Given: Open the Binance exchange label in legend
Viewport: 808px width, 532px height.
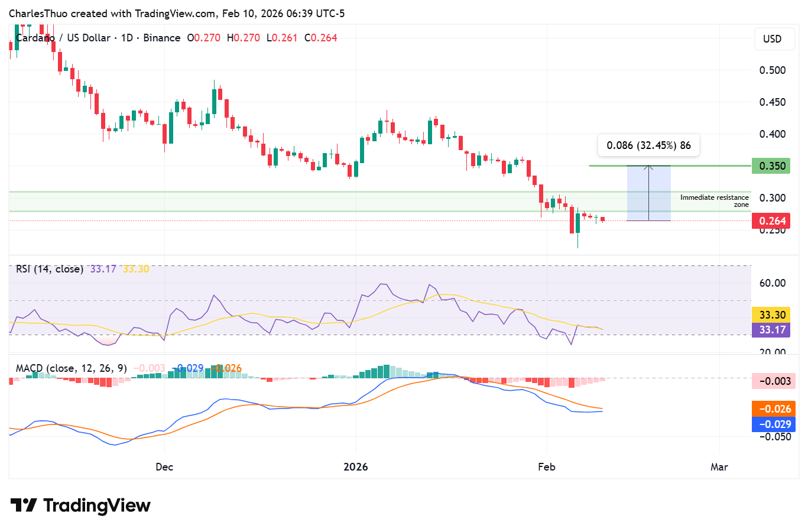Looking at the screenshot, I should coord(161,37).
